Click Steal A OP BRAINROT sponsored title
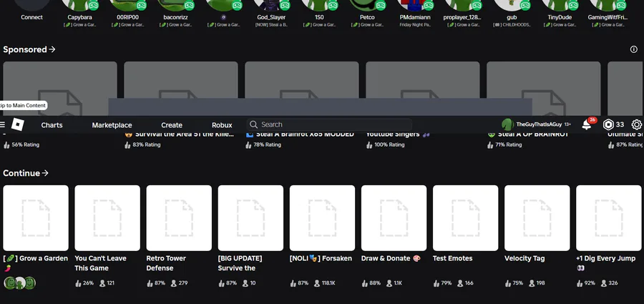 pyautogui.click(x=528, y=134)
